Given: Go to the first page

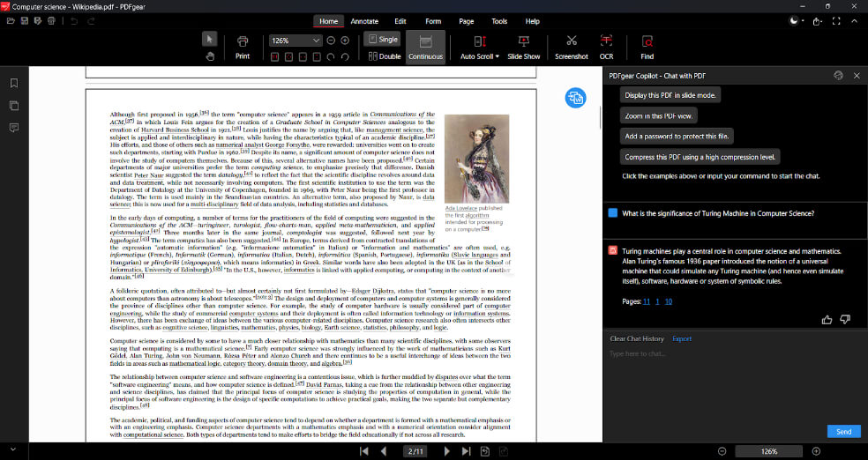Looking at the screenshot, I should [x=363, y=451].
